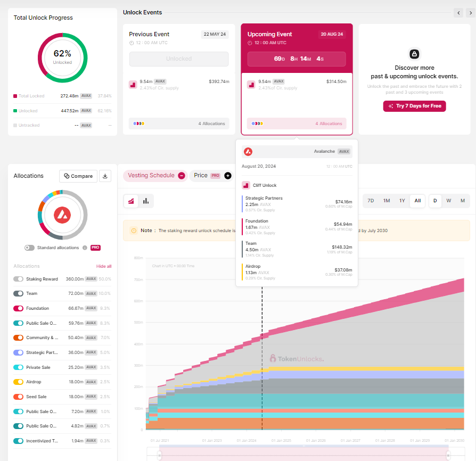Select the area chart view icon
This screenshot has width=476, height=461.
click(x=130, y=201)
